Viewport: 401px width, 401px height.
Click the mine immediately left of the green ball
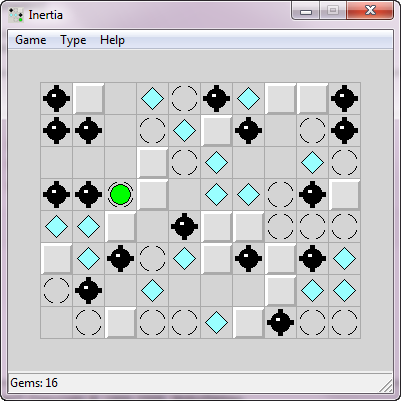point(88,194)
